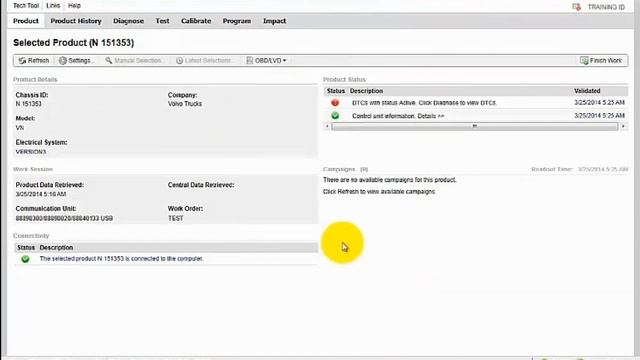
Task: Click chassis ID value N 151353
Action: click(29, 104)
